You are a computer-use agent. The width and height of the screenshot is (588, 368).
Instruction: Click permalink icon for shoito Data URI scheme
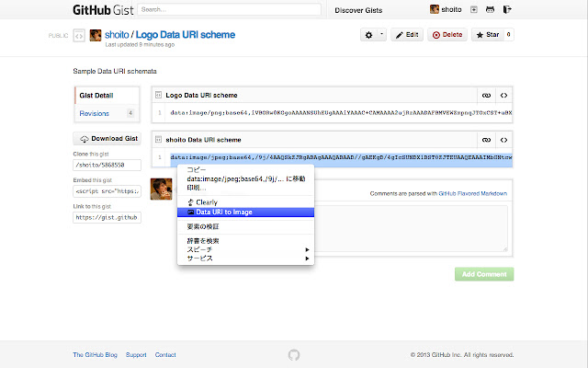tap(486, 140)
